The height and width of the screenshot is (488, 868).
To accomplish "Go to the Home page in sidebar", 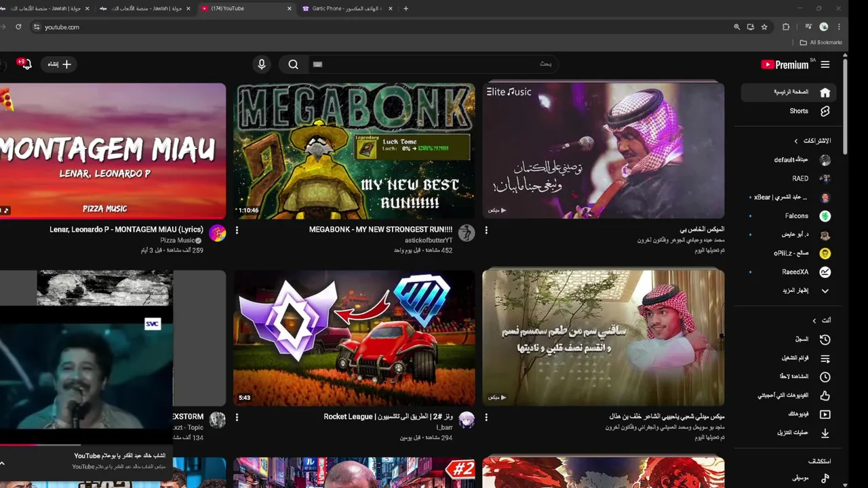I will (788, 92).
